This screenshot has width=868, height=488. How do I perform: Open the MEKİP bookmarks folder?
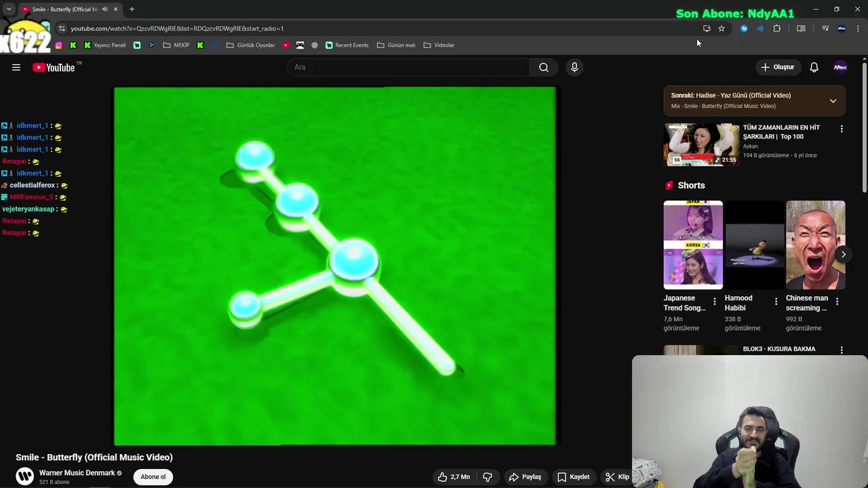(x=176, y=45)
